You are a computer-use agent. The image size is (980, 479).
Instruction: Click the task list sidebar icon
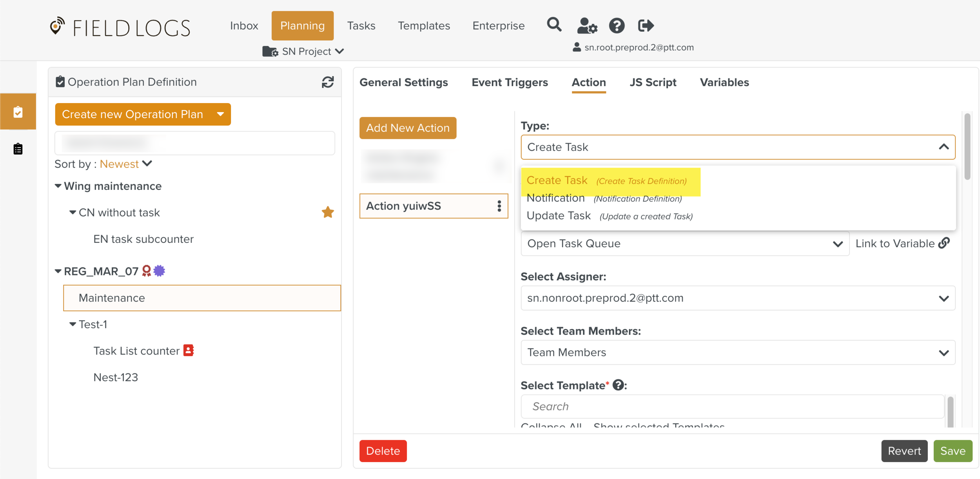[18, 149]
